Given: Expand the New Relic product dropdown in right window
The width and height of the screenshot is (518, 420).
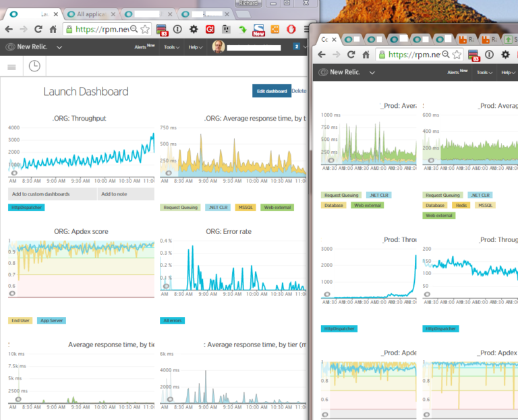Looking at the screenshot, I should click(372, 73).
